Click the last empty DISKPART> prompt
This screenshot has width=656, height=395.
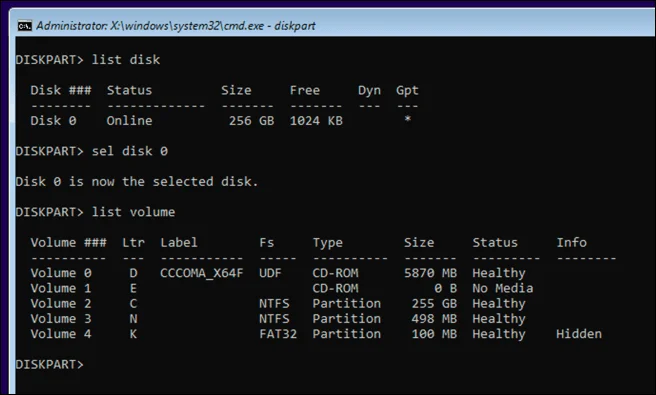[50, 364]
